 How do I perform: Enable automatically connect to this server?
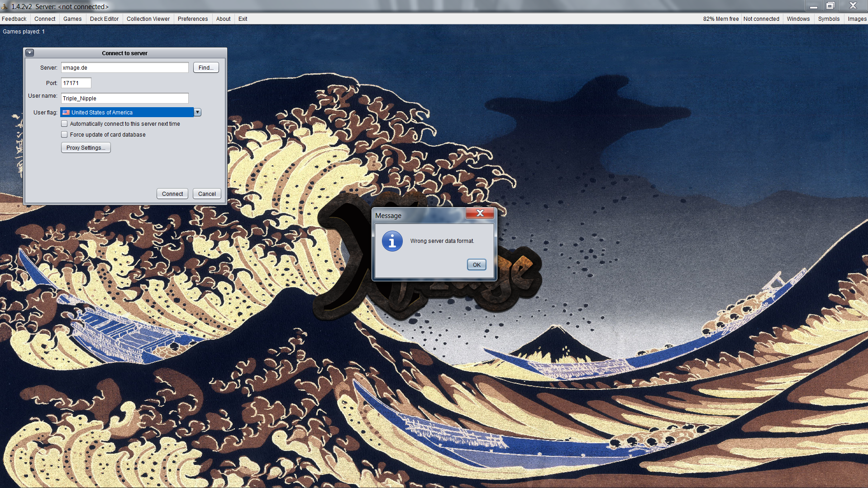click(x=64, y=123)
